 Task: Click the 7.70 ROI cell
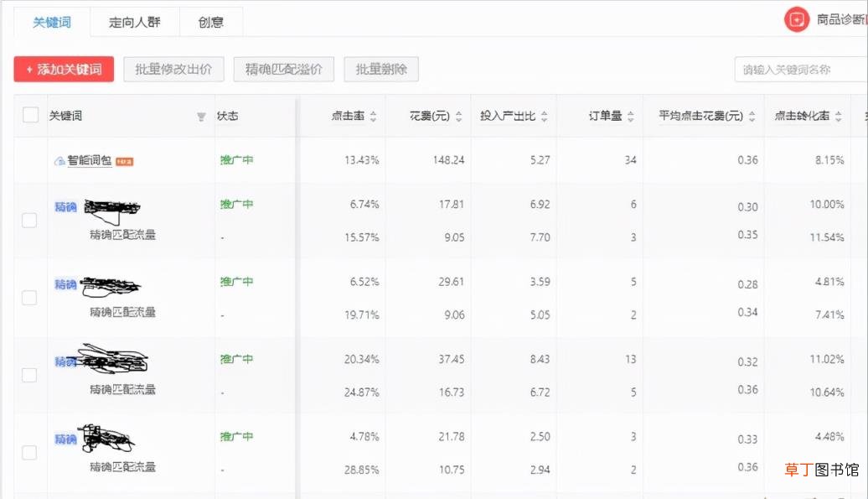click(540, 238)
